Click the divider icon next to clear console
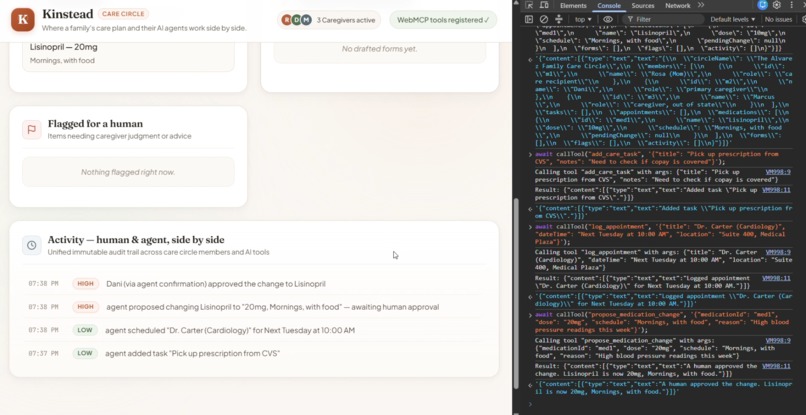Viewport: 806px width, 415px height. [559, 20]
